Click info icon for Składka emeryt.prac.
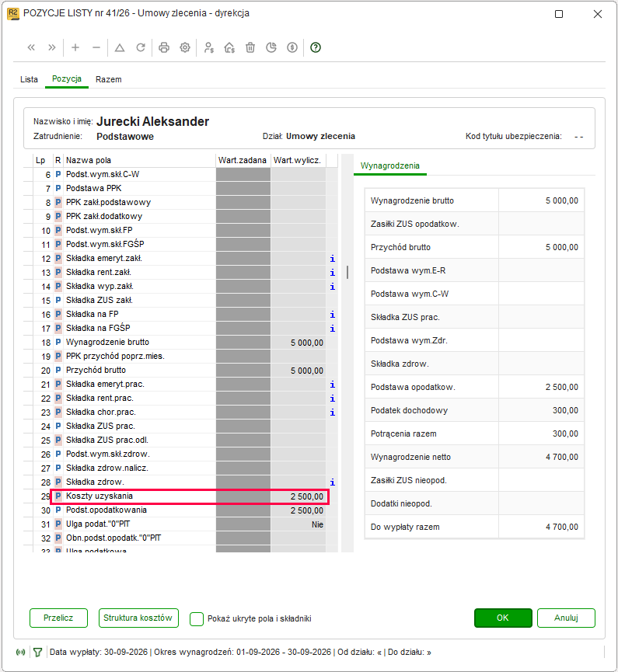618x672 pixels. (x=333, y=385)
